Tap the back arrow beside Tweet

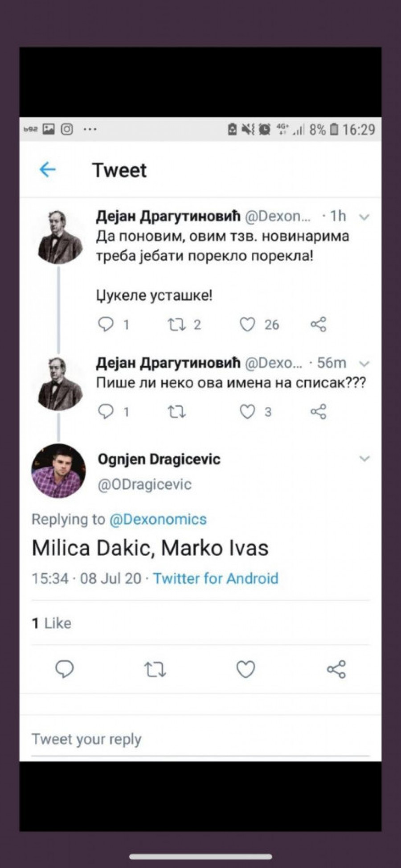(x=47, y=170)
